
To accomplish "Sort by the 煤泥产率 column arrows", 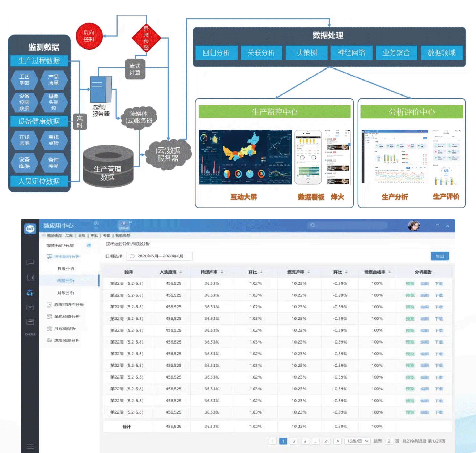I will (x=309, y=272).
